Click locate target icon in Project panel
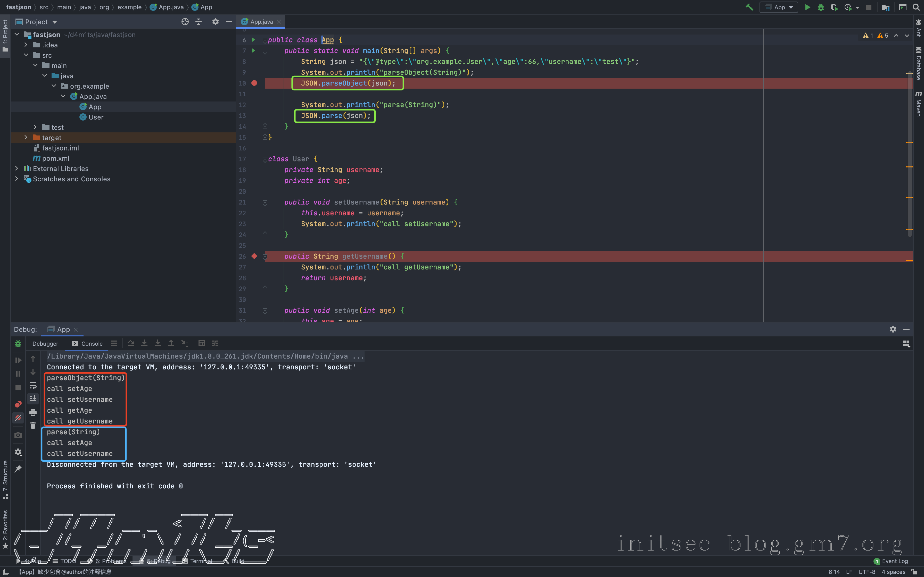This screenshot has width=924, height=577. click(x=185, y=22)
